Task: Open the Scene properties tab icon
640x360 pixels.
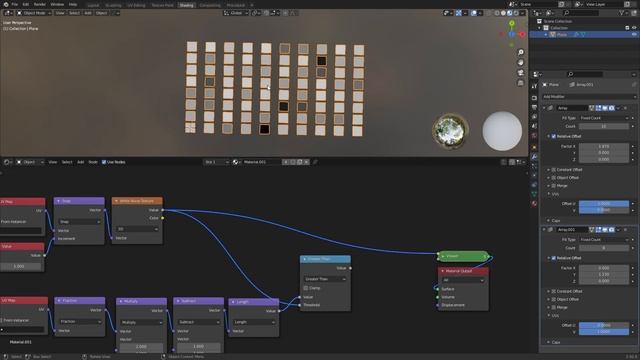Action: tap(534, 126)
